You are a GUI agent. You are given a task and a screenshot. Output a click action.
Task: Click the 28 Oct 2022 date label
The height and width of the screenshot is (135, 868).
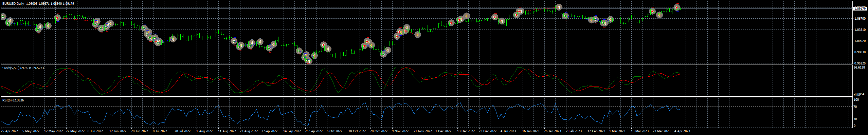[x=379, y=131]
